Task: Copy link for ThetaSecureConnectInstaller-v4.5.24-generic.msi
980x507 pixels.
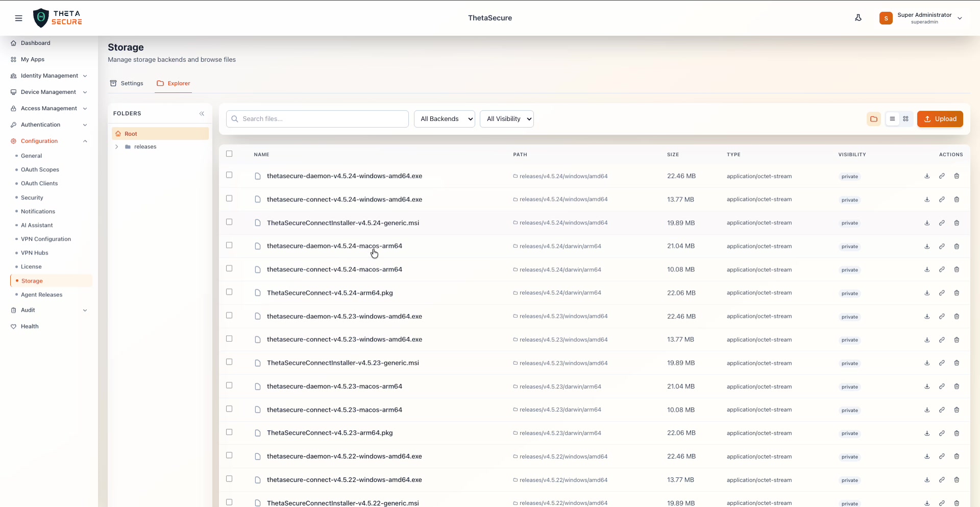Action: click(x=942, y=223)
